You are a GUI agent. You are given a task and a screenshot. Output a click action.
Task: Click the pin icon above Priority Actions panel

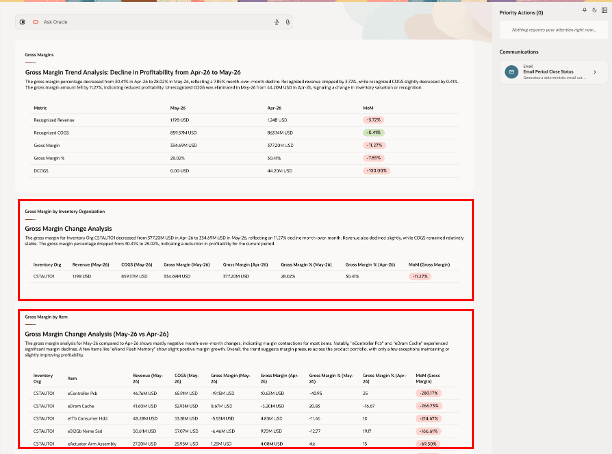(584, 10)
